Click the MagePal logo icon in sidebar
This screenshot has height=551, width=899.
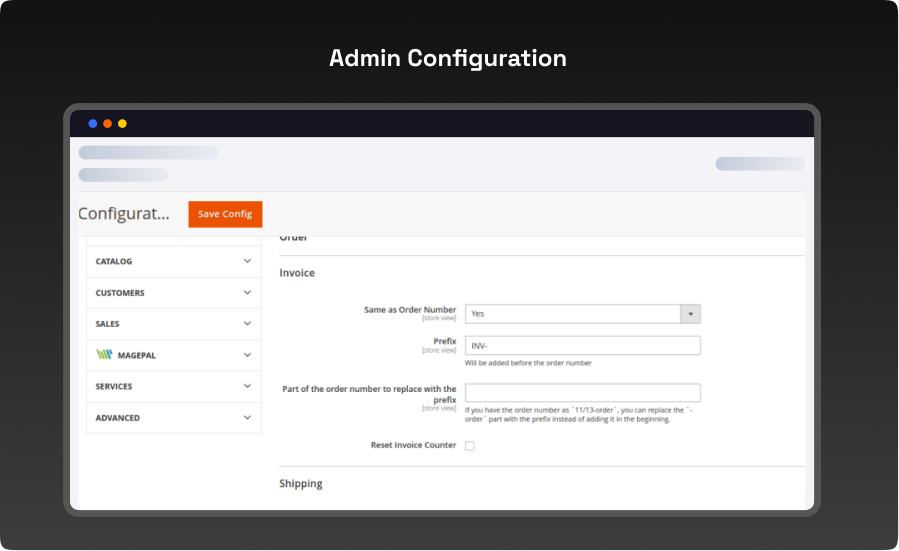(104, 355)
